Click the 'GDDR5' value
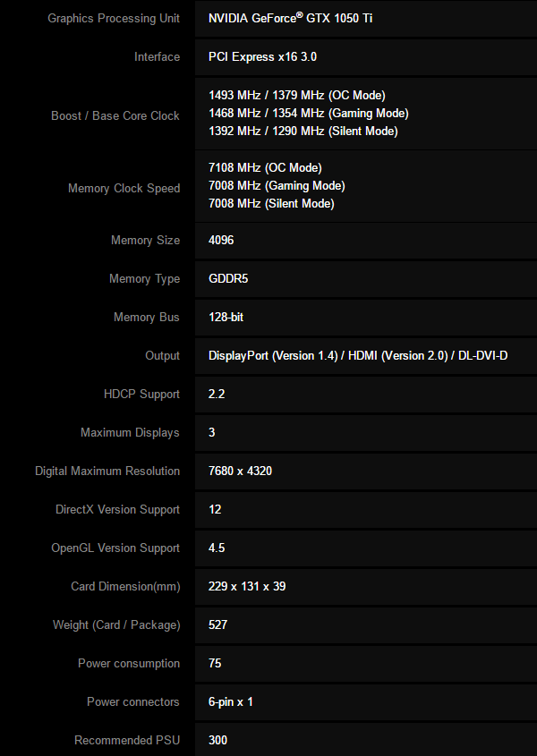This screenshot has width=537, height=756. pos(228,278)
